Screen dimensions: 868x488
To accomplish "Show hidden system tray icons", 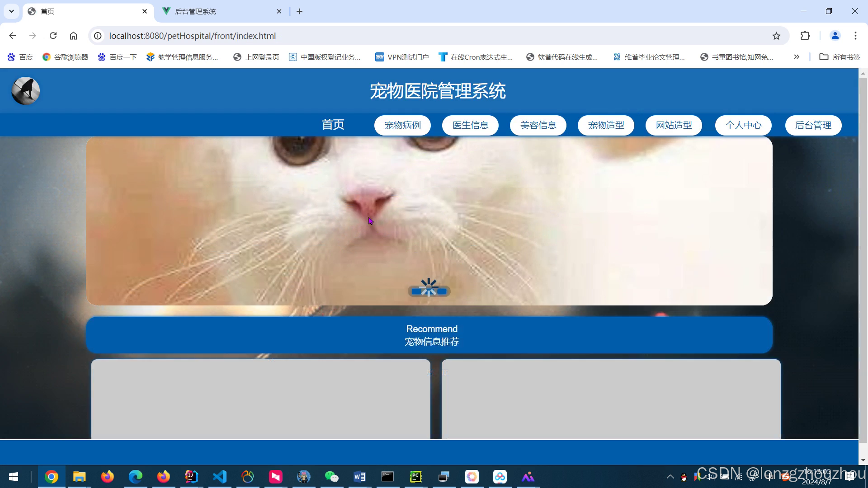I will coord(670,477).
